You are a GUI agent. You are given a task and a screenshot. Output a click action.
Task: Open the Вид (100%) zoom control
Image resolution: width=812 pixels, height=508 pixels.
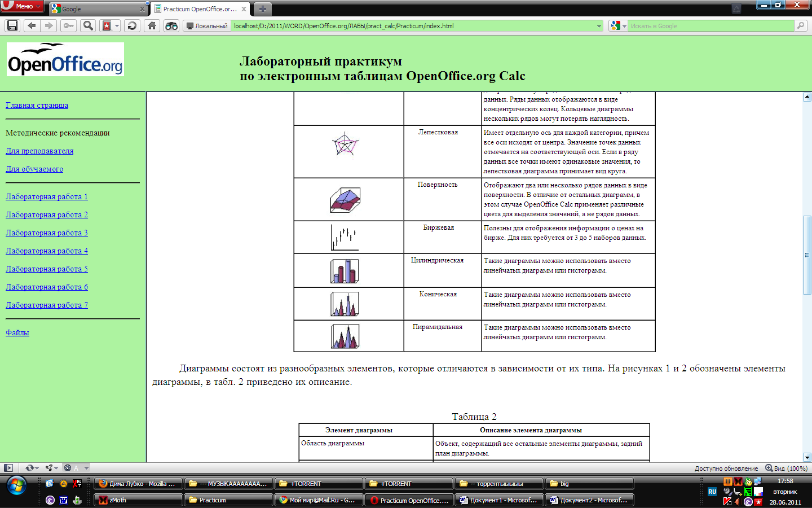[x=787, y=468]
